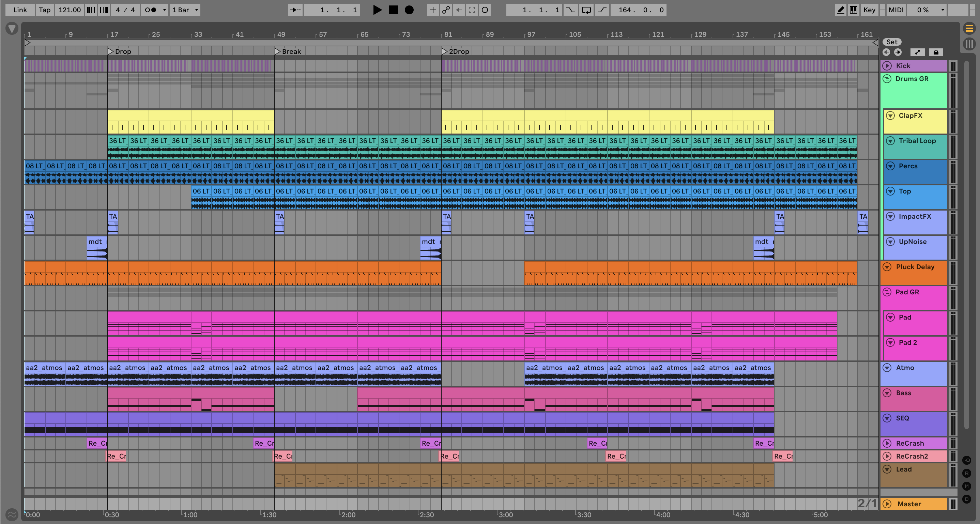Fold the Drums GR group track
Screen dimensions: 980x524
[x=887, y=79]
